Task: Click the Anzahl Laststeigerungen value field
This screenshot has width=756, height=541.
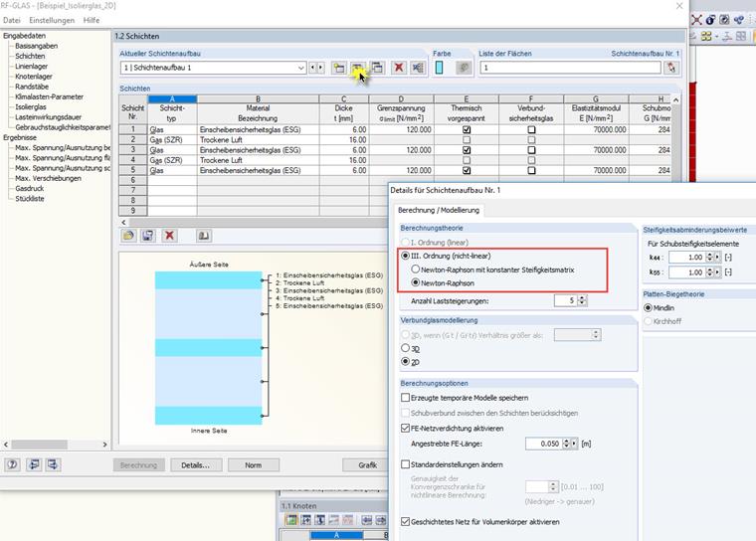Action: (566, 300)
